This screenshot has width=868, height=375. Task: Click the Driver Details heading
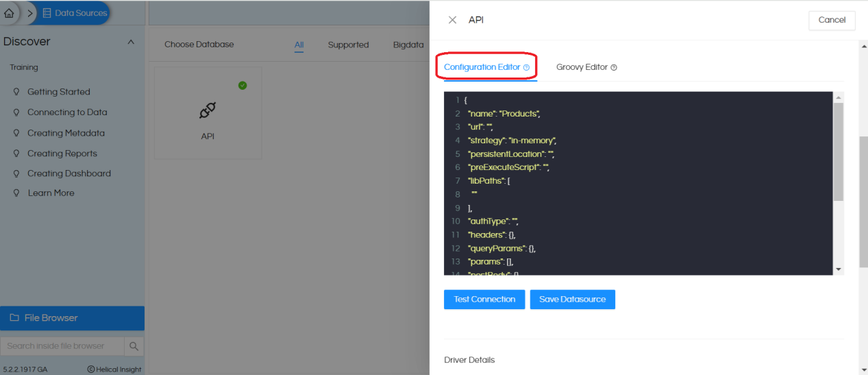point(469,360)
